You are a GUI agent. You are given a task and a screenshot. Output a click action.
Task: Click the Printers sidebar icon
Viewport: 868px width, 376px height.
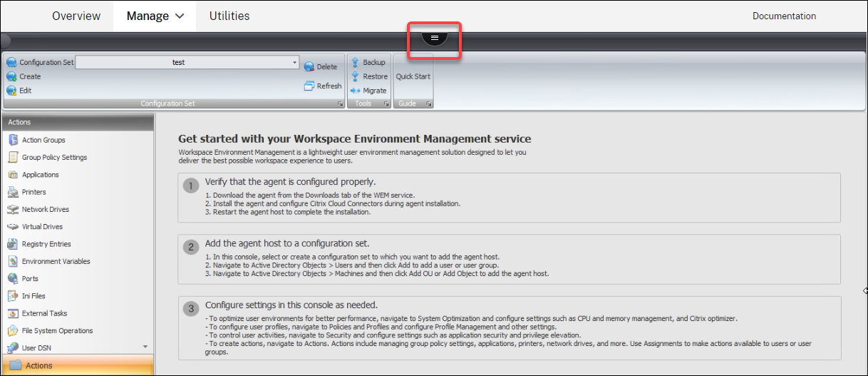pos(13,192)
